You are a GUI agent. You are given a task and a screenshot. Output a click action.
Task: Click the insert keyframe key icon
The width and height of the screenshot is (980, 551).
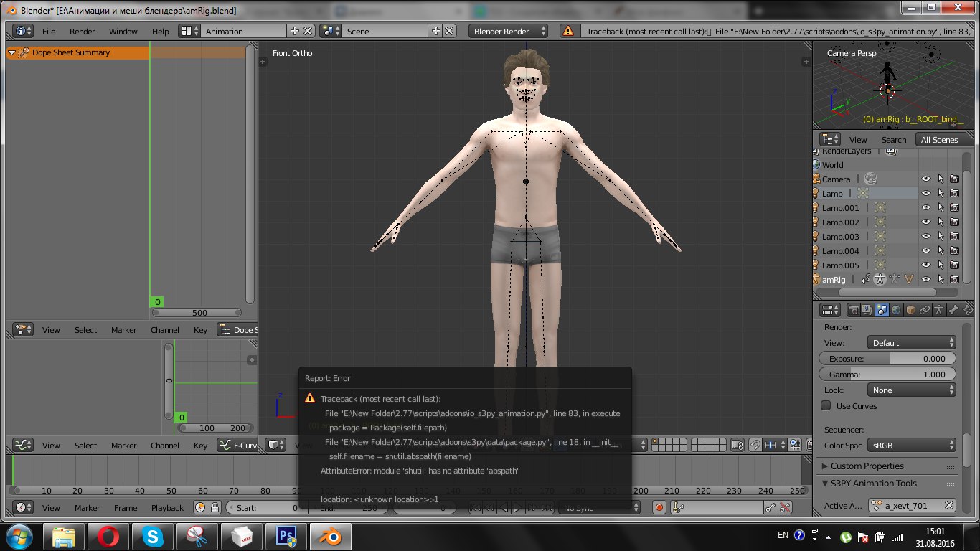[770, 507]
